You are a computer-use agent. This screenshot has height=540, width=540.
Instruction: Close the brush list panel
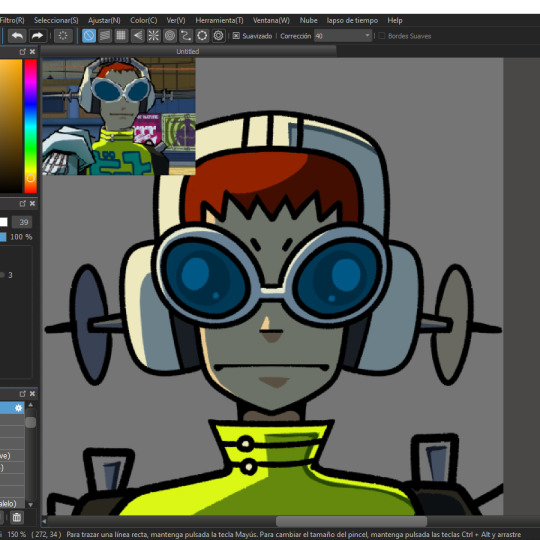(32, 394)
